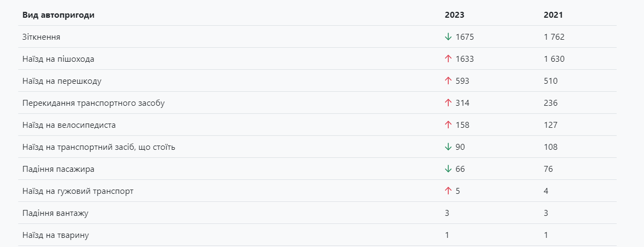Click the 'Наїзд на велосипедиста' label
The width and height of the screenshot is (644, 247).
69,125
